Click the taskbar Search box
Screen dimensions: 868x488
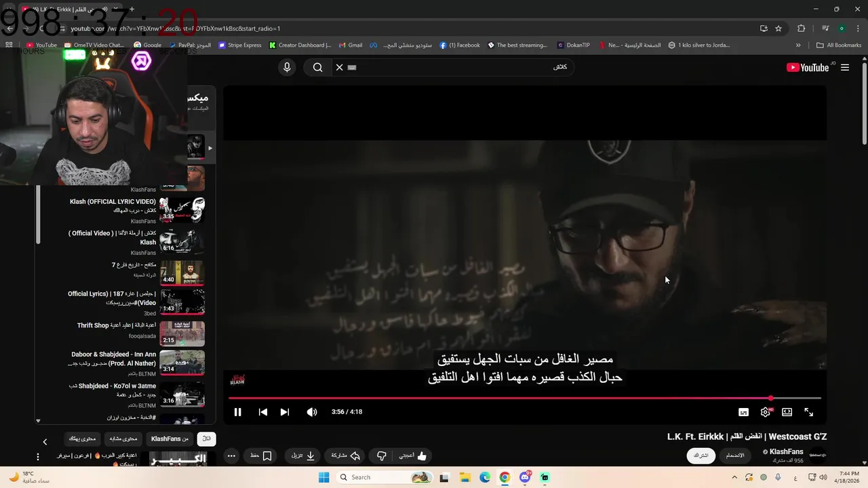(x=384, y=477)
